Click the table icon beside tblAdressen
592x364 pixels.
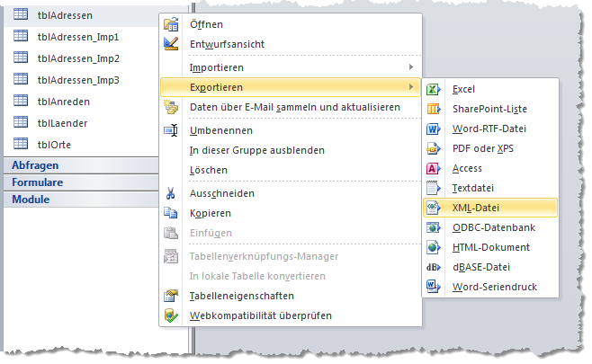tap(21, 14)
